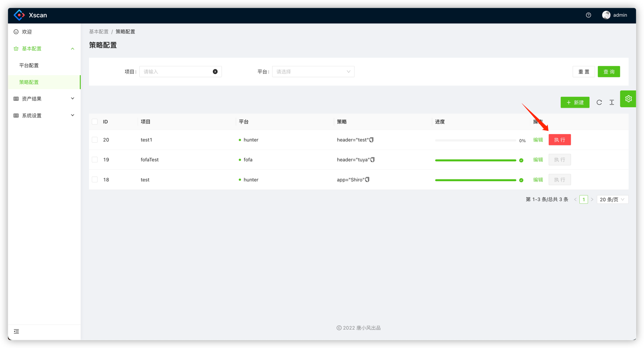Check the checkbox for the row with ID 18
The width and height of the screenshot is (644, 348).
click(x=95, y=179)
